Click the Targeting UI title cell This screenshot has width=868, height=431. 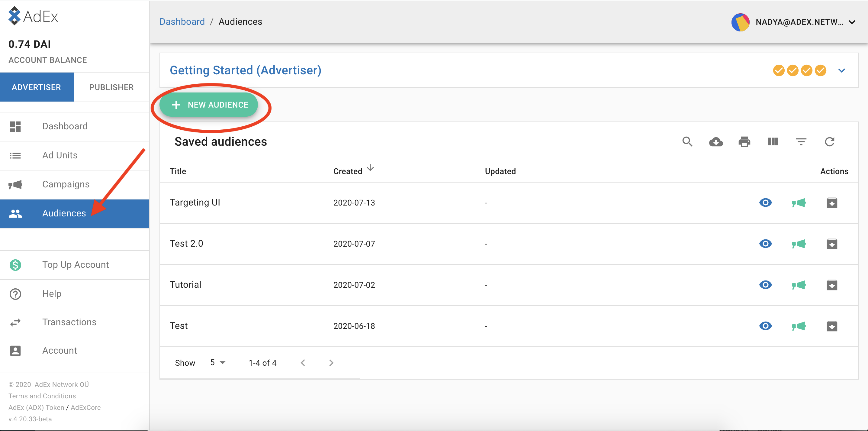[x=195, y=202]
